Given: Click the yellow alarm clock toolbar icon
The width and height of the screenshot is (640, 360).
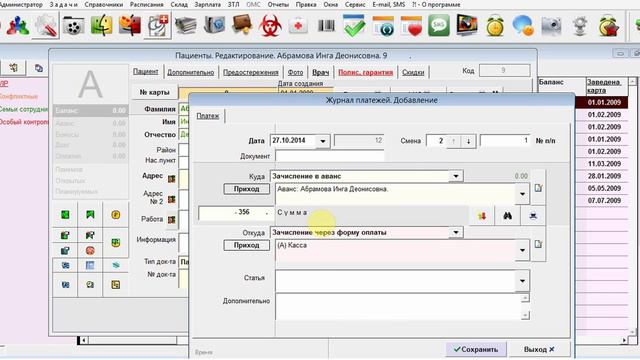Looking at the screenshot, I should 495,26.
